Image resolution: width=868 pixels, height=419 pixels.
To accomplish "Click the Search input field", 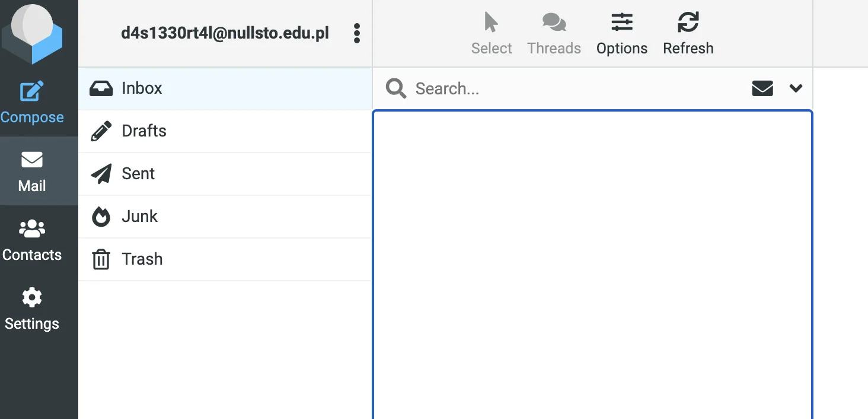I will coord(578,88).
